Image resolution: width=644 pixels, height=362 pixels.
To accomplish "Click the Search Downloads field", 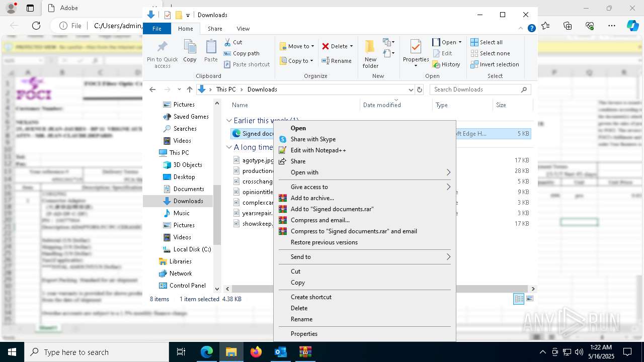I will coord(480,89).
